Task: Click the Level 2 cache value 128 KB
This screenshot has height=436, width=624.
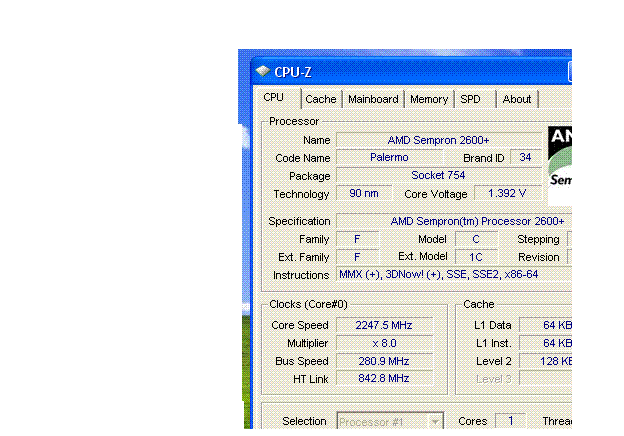Action: [546, 361]
